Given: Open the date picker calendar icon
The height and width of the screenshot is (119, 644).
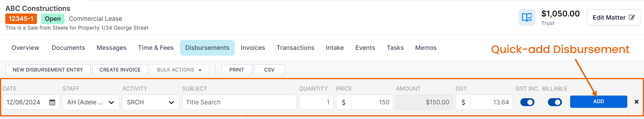Looking at the screenshot, I should (x=52, y=102).
